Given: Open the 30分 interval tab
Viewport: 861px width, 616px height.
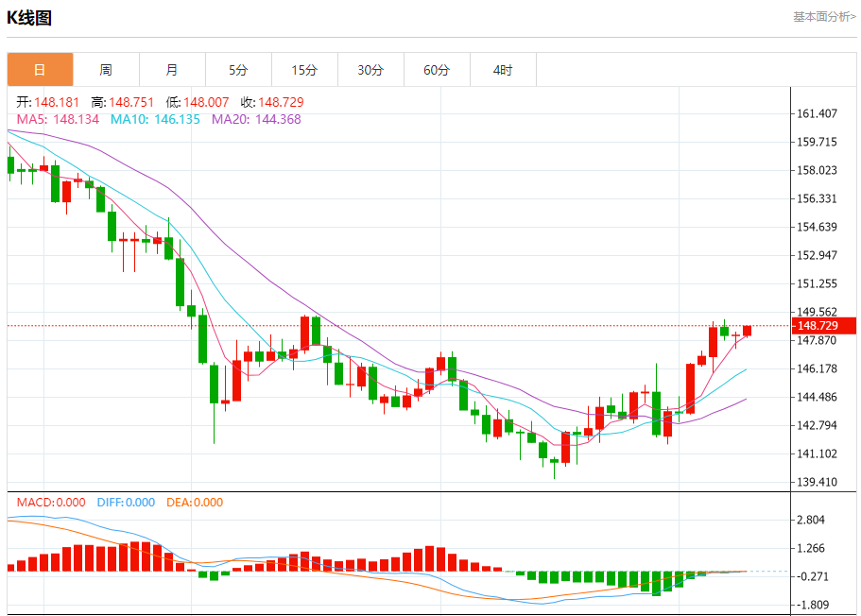Looking at the screenshot, I should click(370, 70).
